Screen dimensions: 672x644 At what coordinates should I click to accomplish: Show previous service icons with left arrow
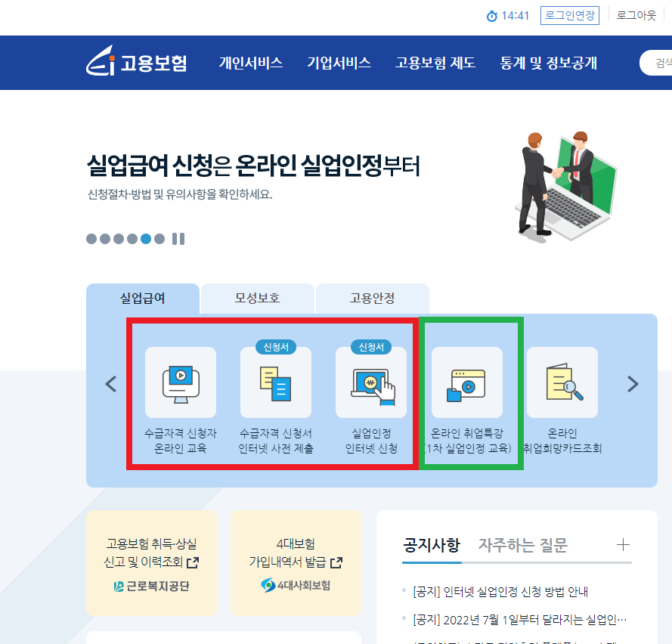pos(111,384)
